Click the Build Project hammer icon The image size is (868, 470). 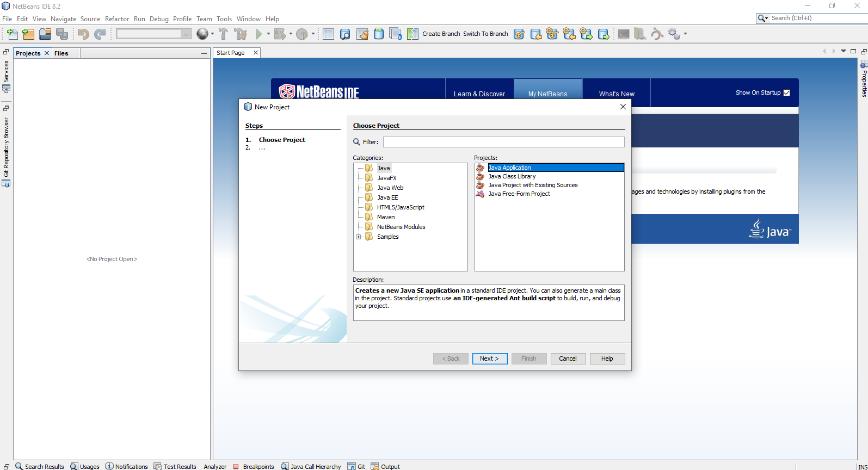point(223,34)
